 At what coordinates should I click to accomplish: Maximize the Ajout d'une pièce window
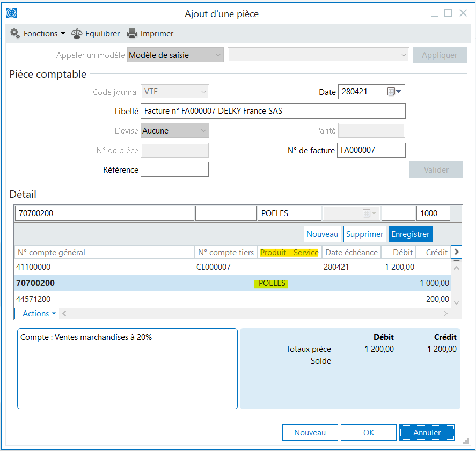pos(448,13)
